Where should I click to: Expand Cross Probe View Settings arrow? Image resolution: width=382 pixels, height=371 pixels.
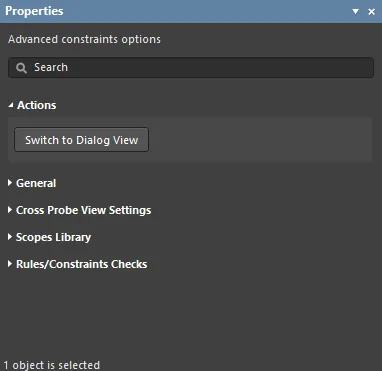tap(10, 210)
